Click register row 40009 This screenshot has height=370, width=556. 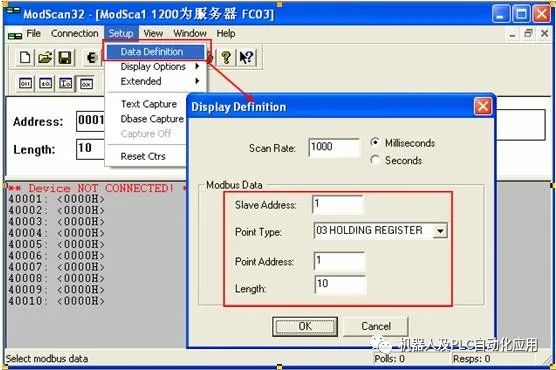[56, 290]
